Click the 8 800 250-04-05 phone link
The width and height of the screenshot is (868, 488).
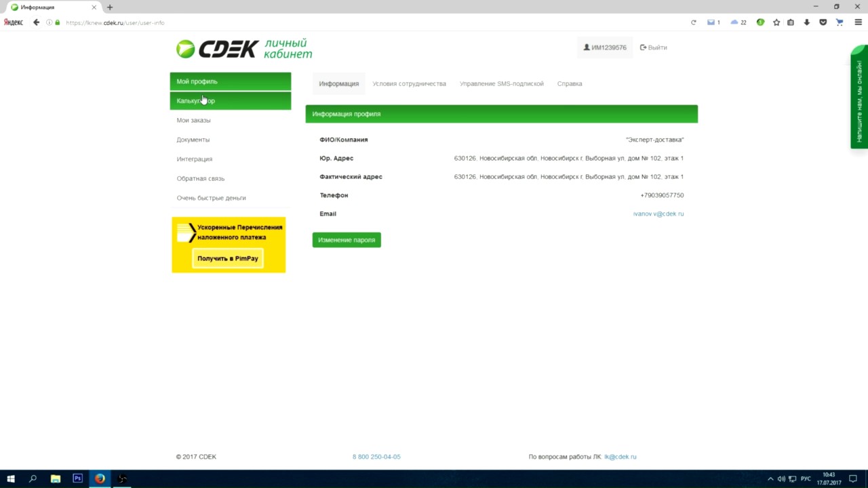(x=376, y=457)
